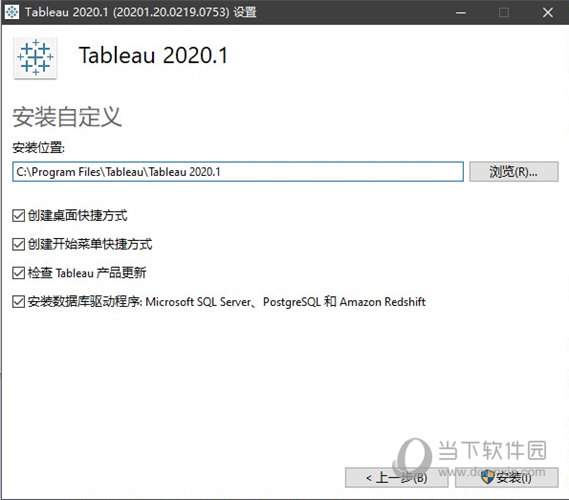This screenshot has height=500, width=569.
Task: Click the 安装位置: label
Action: (38, 148)
